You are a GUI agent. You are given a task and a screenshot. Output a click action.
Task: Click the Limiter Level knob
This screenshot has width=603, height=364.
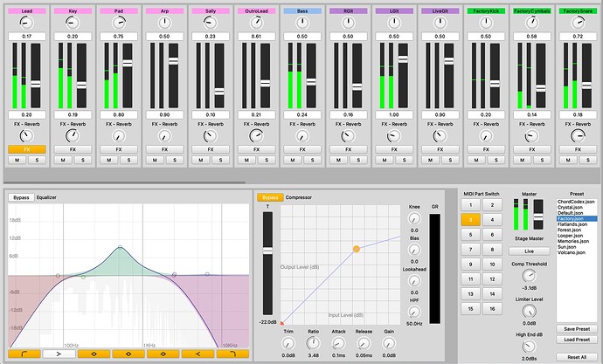click(530, 311)
